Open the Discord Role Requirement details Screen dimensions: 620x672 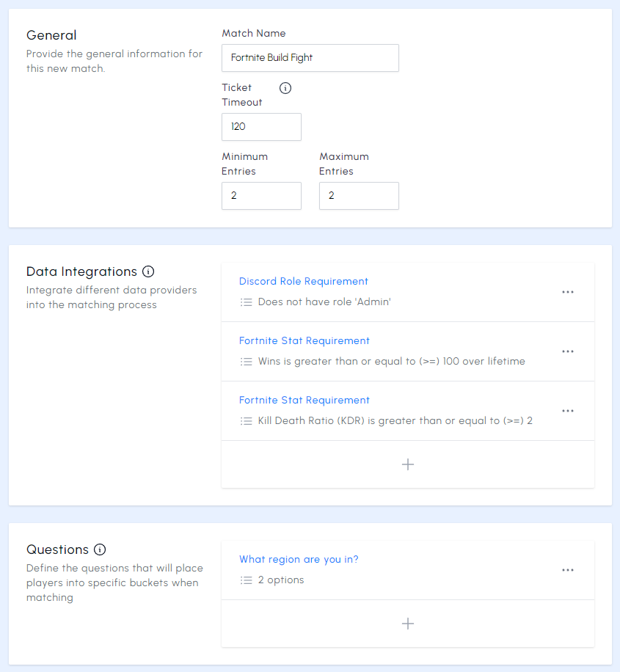click(303, 281)
